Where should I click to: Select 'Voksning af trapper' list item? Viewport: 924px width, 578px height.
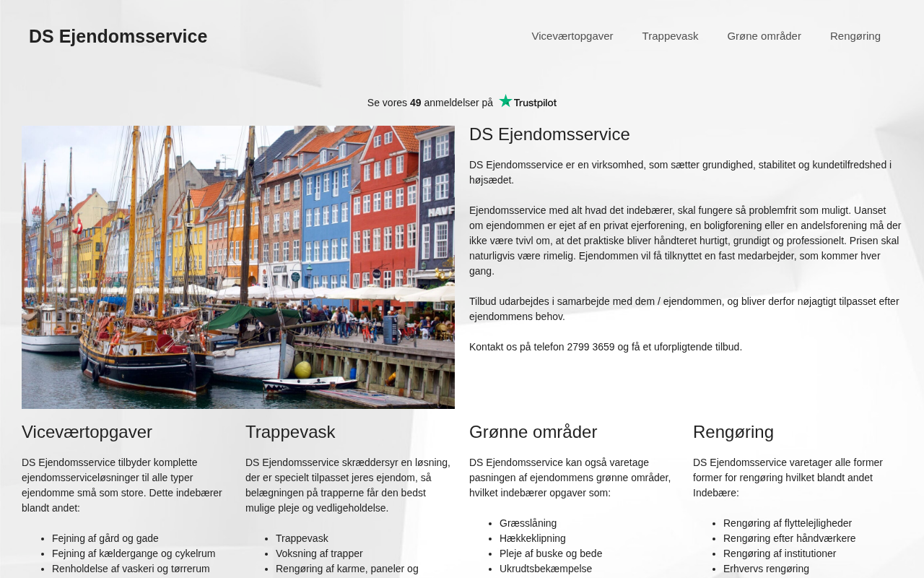(319, 553)
